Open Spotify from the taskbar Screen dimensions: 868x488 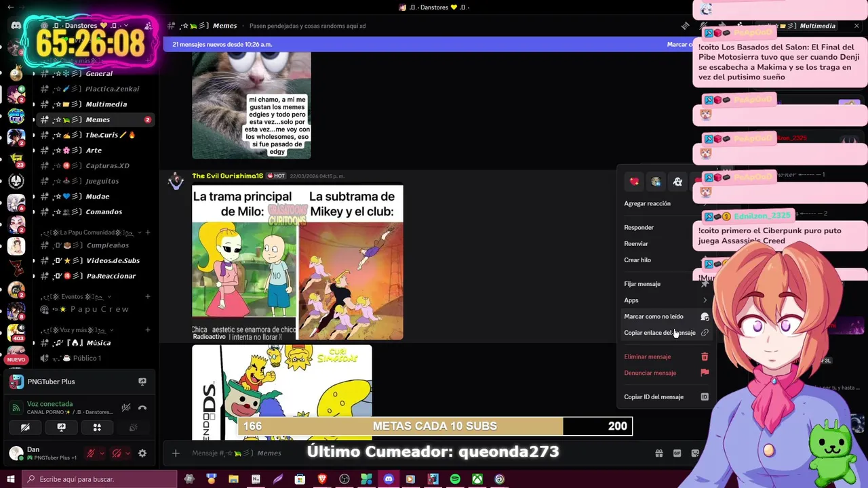click(x=455, y=479)
